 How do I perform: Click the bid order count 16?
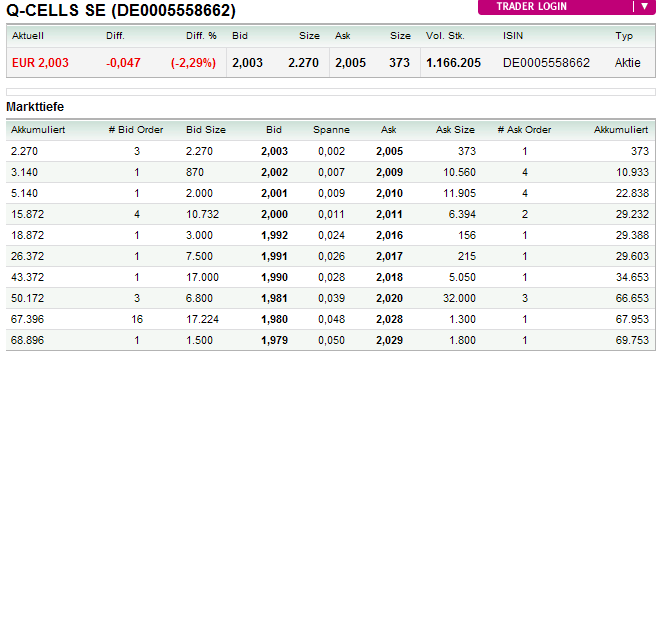pos(137,319)
